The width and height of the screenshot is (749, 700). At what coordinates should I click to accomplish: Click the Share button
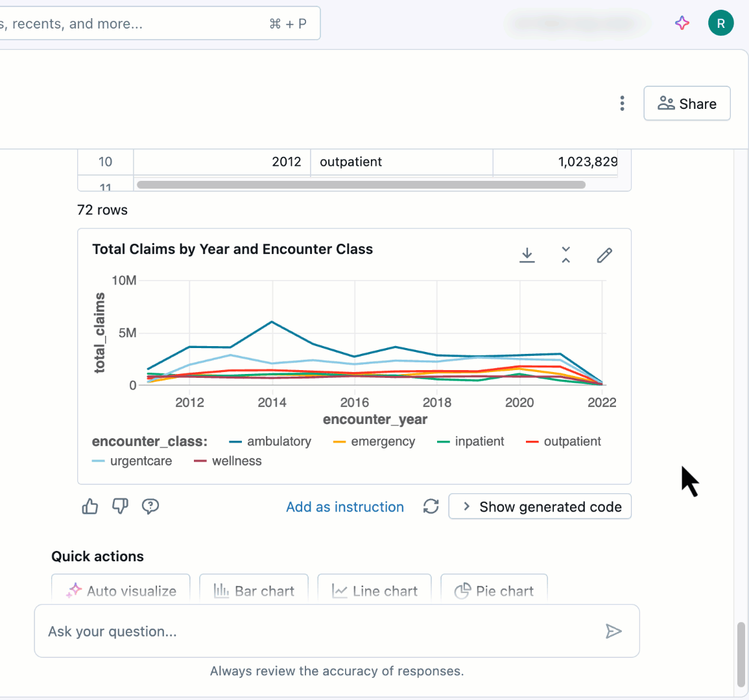687,104
